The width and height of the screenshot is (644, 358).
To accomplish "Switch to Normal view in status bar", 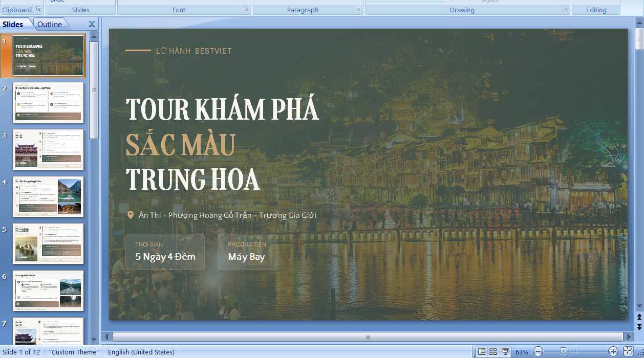I will click(481, 352).
